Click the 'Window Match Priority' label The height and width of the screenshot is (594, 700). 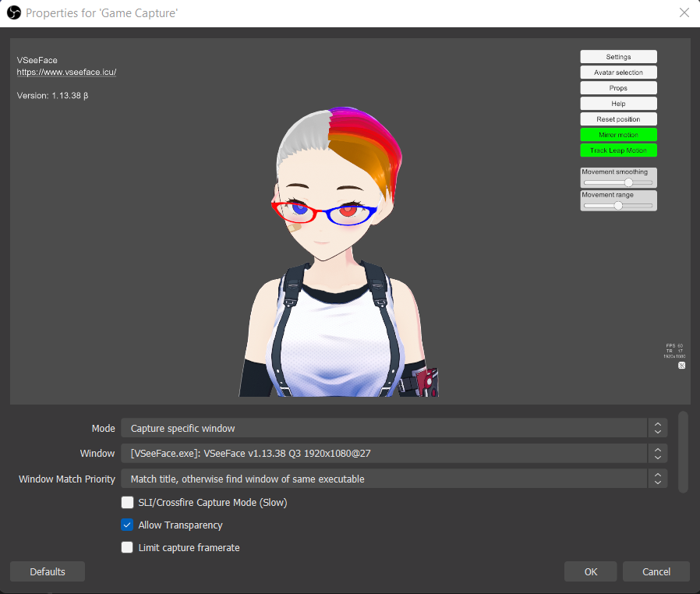[67, 479]
